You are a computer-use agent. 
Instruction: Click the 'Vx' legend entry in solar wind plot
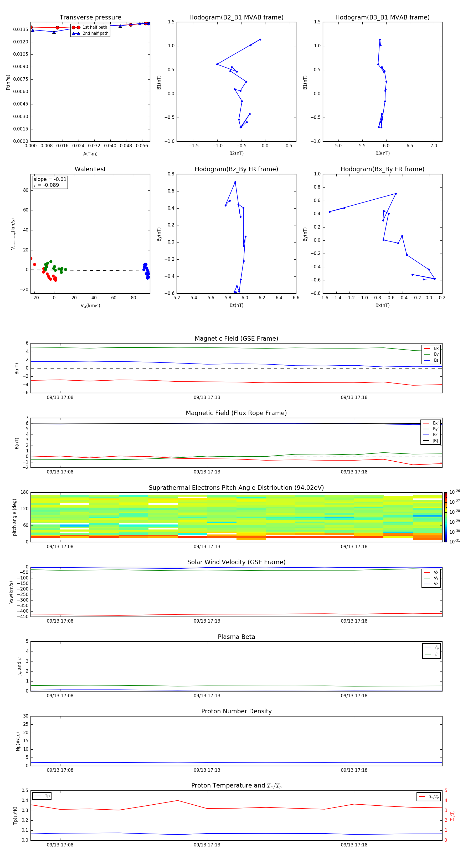pyautogui.click(x=431, y=572)
